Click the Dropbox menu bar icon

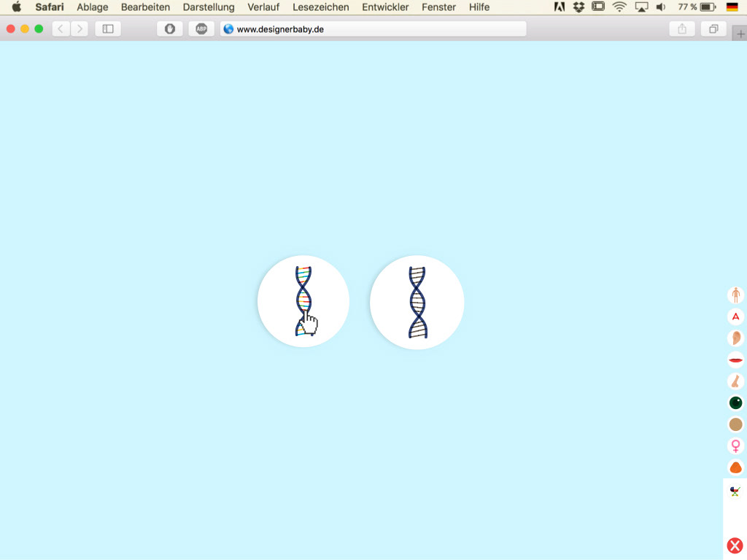578,7
